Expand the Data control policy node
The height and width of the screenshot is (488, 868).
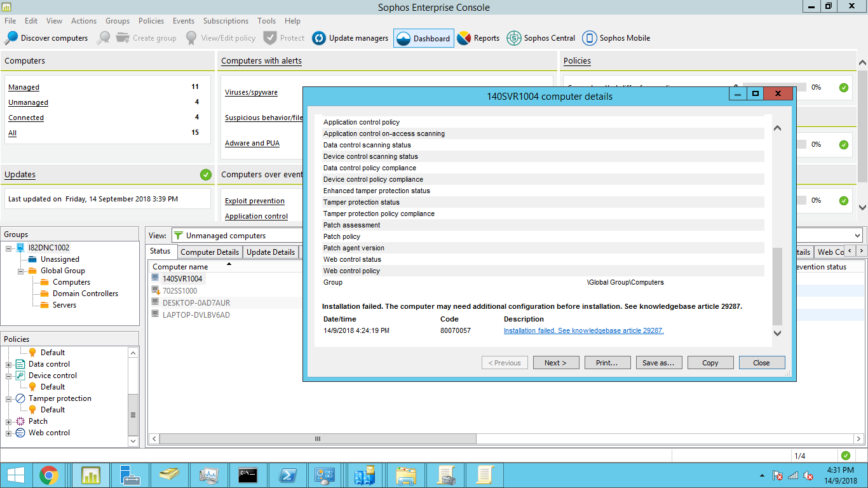9,365
